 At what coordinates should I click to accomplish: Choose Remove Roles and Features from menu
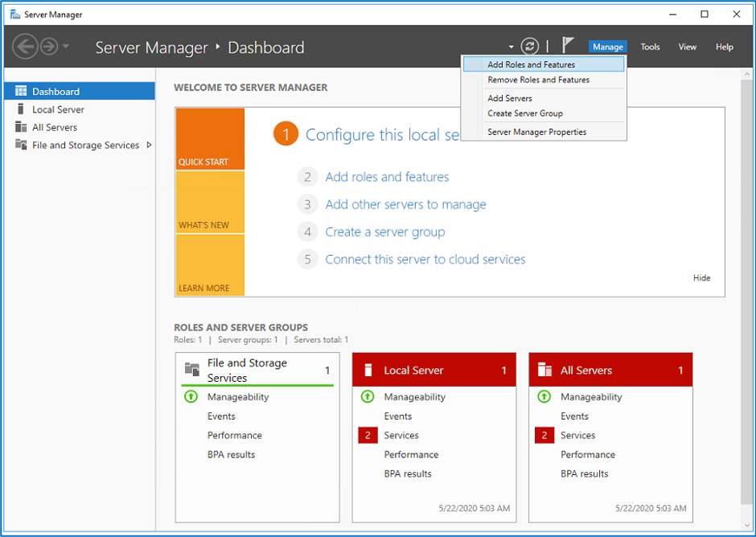pyautogui.click(x=538, y=80)
